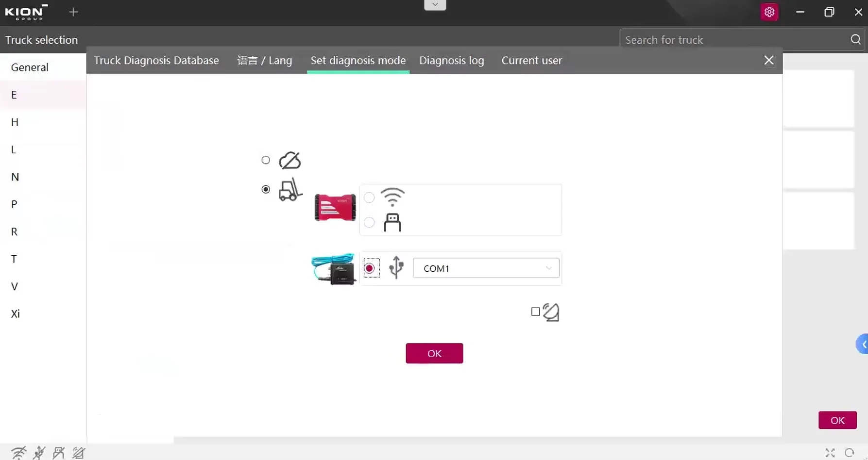Click the forklift truck icon
868x460 pixels.
(x=290, y=190)
